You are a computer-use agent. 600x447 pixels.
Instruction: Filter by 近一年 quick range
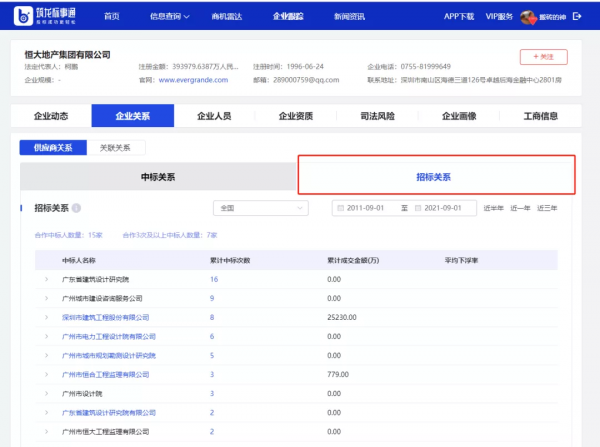(x=520, y=208)
